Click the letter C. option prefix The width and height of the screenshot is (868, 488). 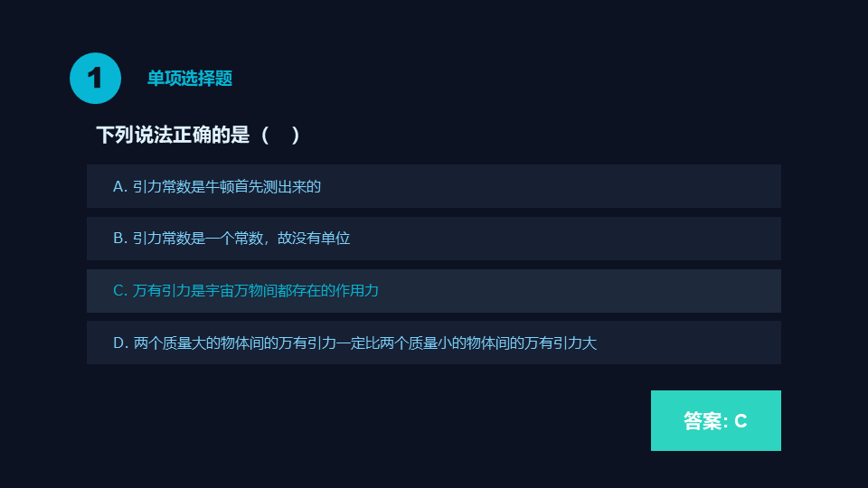[120, 291]
